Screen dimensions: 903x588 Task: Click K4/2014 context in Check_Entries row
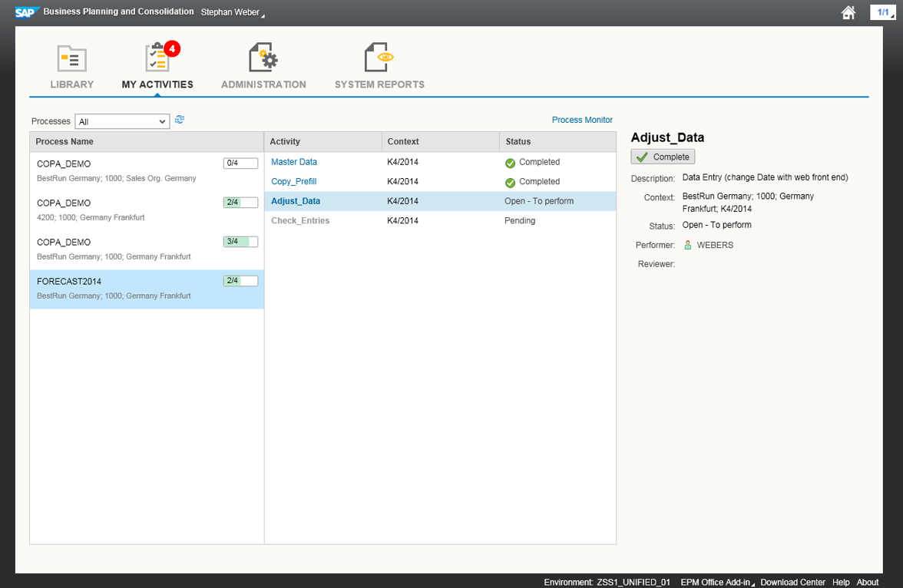pos(402,220)
